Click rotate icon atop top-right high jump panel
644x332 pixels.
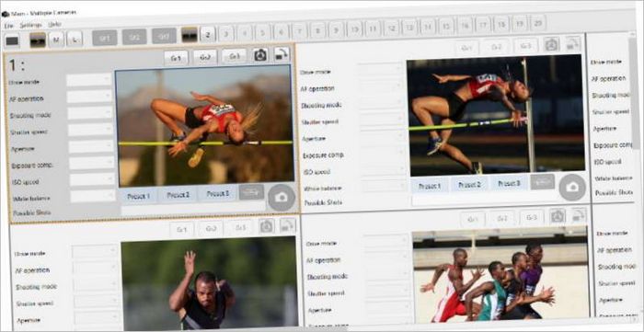(573, 43)
